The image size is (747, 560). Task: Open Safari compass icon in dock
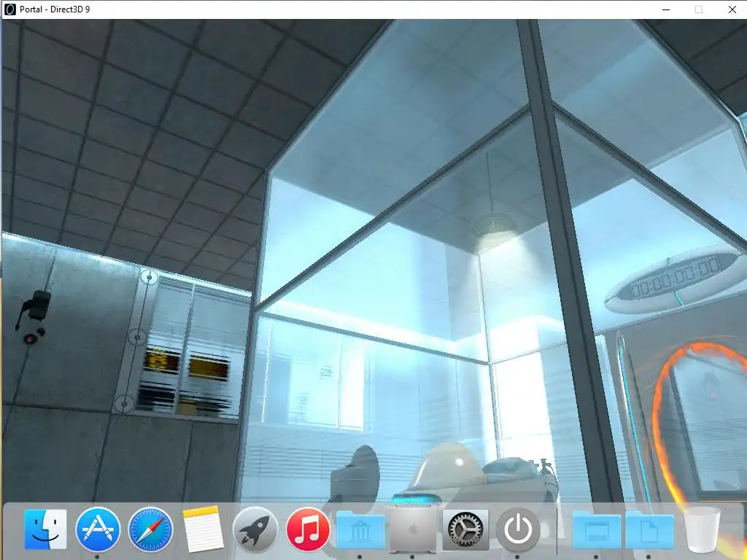tap(150, 529)
